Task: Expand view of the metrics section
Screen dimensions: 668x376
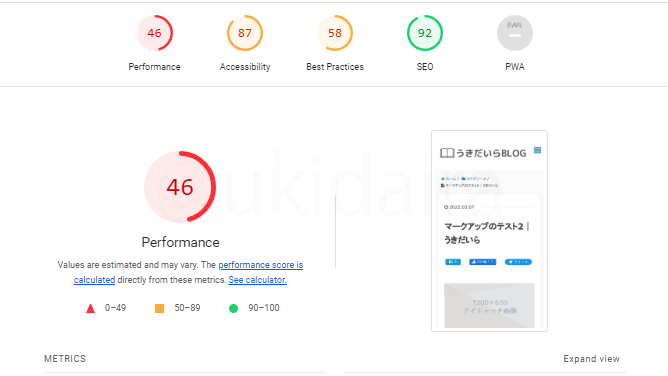Action: [591, 359]
